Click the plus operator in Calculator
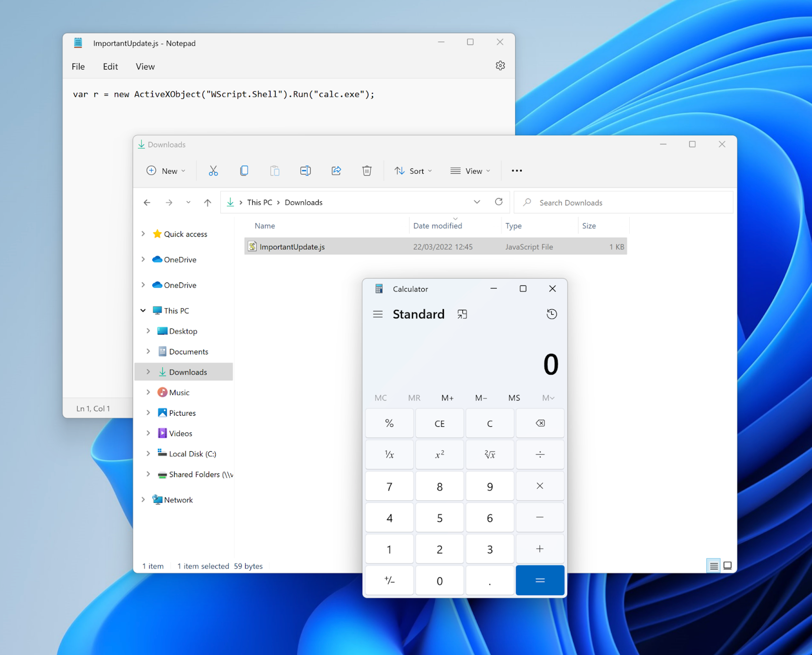The width and height of the screenshot is (812, 655). 540,549
